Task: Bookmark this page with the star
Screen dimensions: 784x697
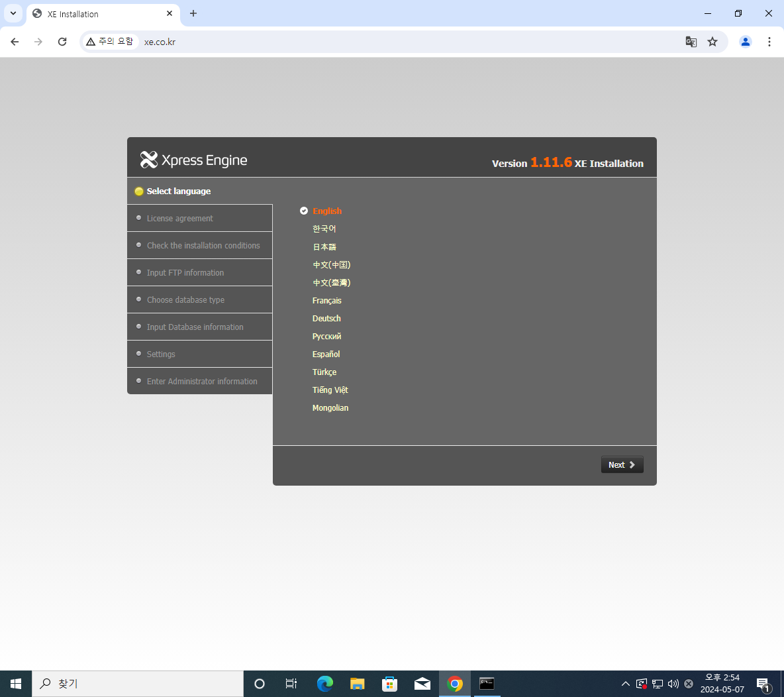Action: [712, 42]
